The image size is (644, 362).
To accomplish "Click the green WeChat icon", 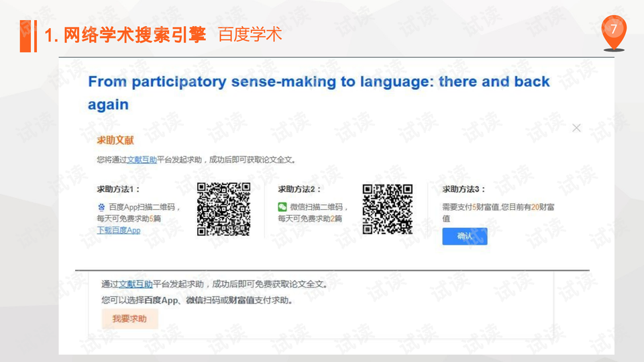I will [282, 207].
